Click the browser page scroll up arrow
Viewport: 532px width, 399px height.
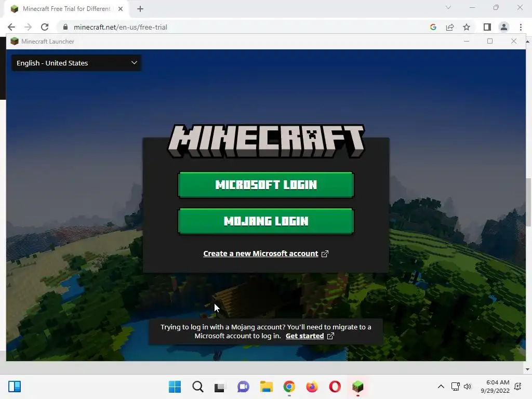pos(528,42)
